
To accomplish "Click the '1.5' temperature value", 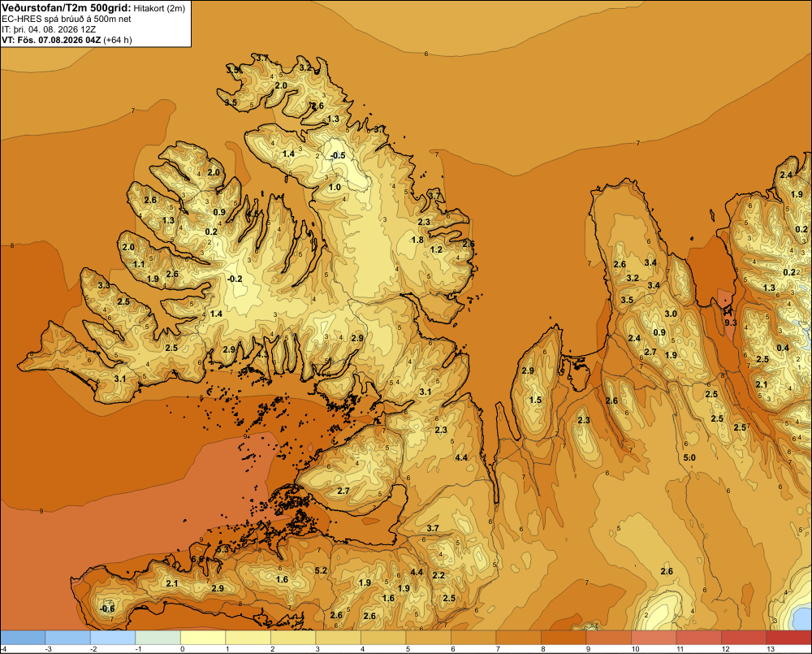I will point(535,400).
